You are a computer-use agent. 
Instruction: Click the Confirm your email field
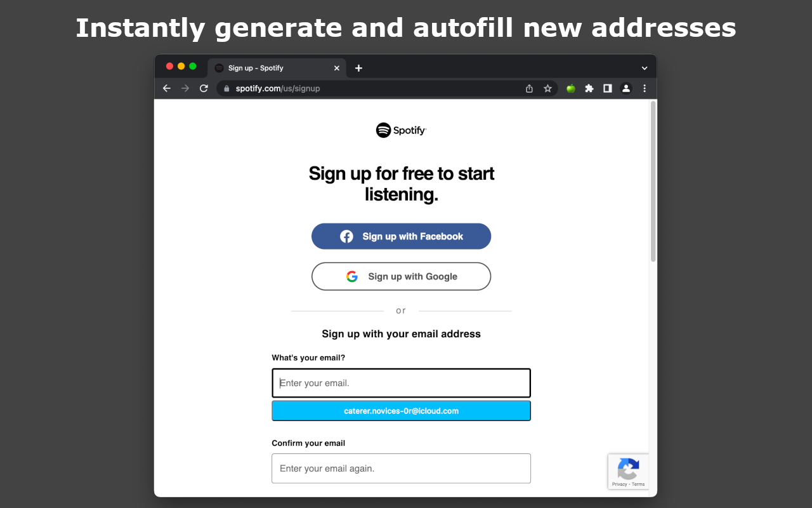coord(401,469)
